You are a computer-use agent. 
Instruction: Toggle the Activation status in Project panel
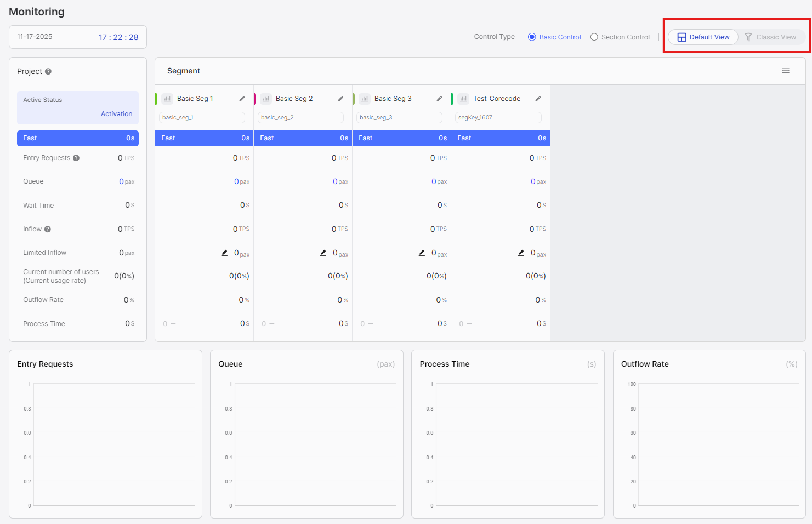(x=116, y=113)
